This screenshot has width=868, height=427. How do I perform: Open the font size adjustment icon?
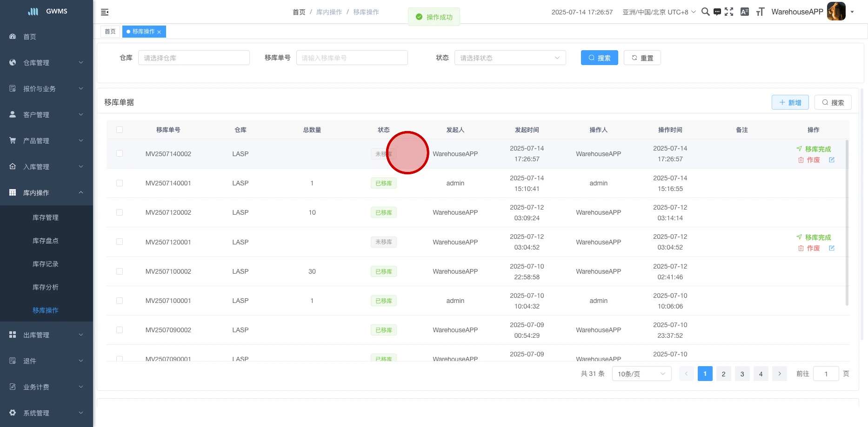760,12
